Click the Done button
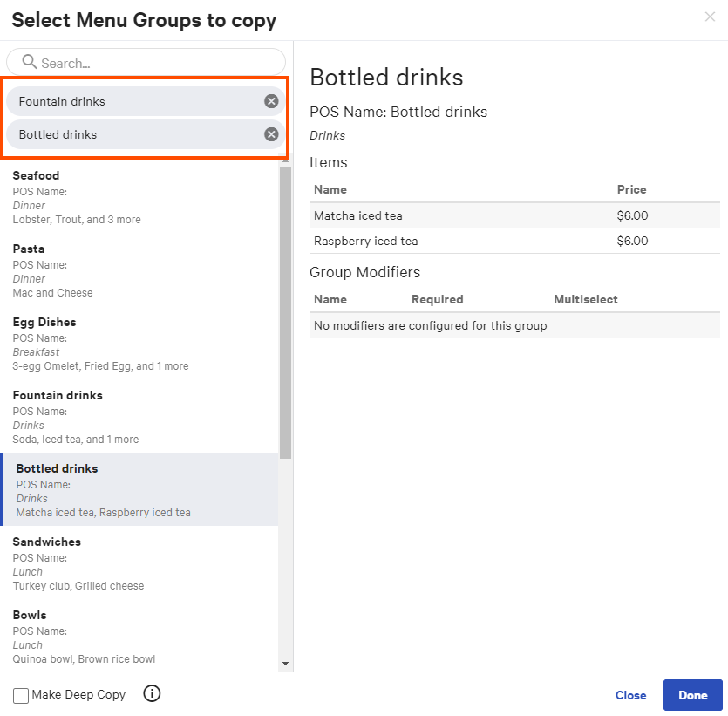 click(692, 695)
